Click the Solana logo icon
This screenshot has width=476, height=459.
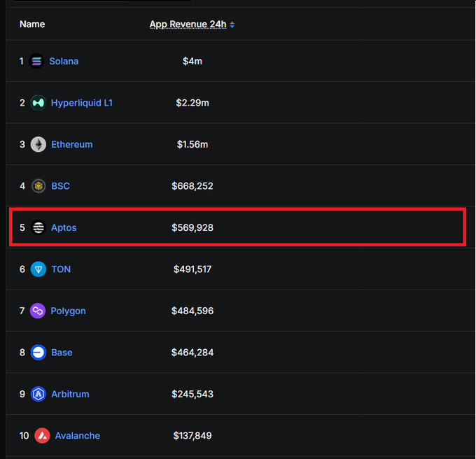point(36,62)
